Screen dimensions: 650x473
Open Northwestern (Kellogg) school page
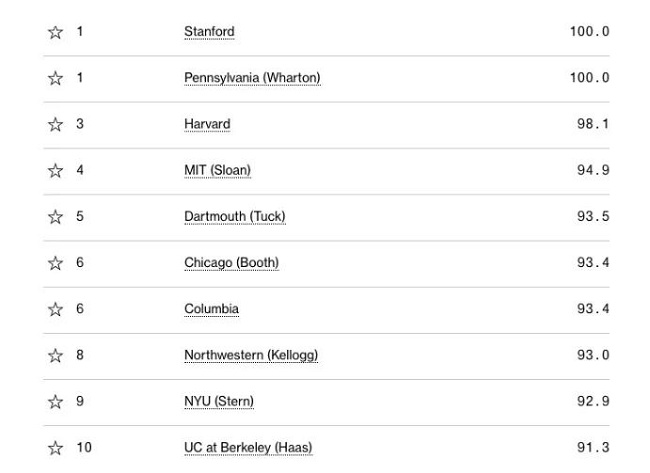click(251, 355)
